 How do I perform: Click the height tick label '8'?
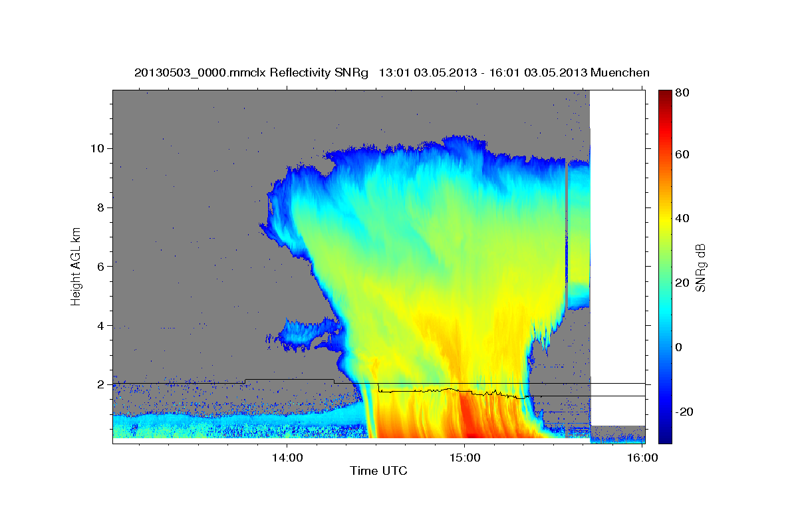point(102,207)
